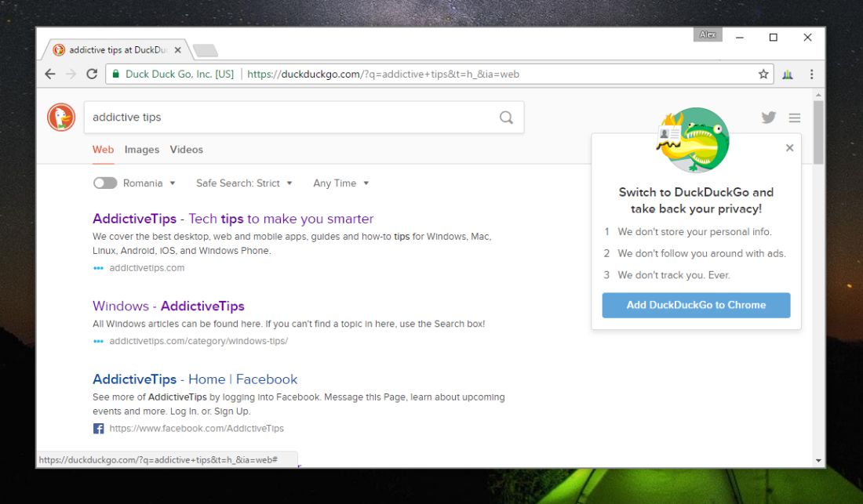Expand the Romania region dropdown
Viewport: 863px width, 504px height.
tap(149, 183)
